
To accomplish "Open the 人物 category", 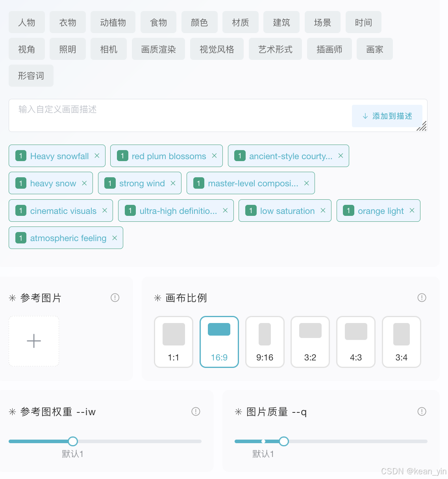I will pos(27,22).
